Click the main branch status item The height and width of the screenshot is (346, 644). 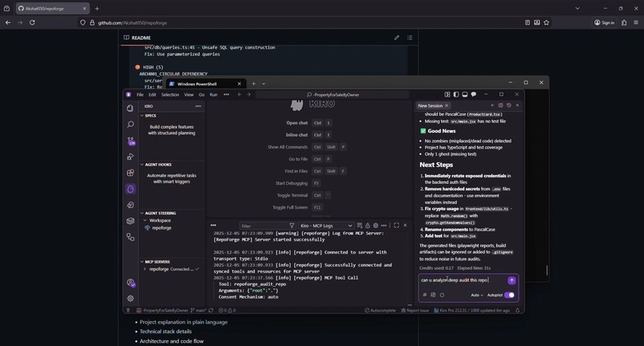(x=198, y=310)
